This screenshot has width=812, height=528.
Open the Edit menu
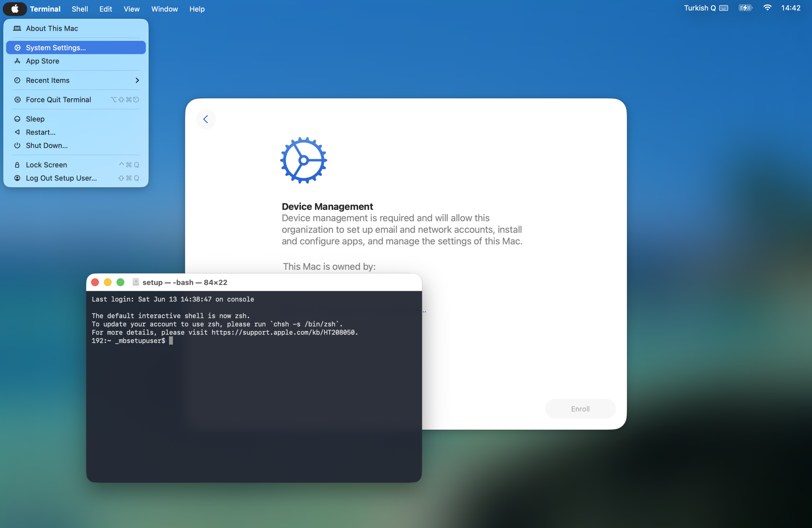tap(106, 9)
